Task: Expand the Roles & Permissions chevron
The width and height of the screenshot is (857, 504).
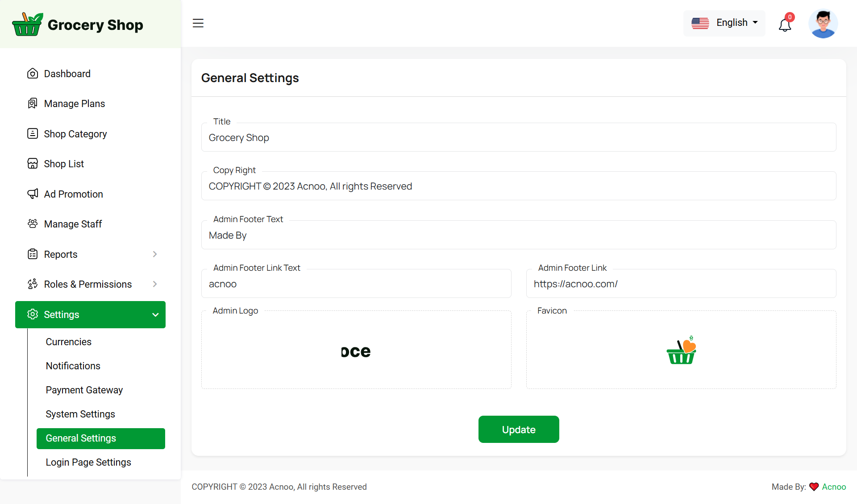Action: [x=155, y=284]
